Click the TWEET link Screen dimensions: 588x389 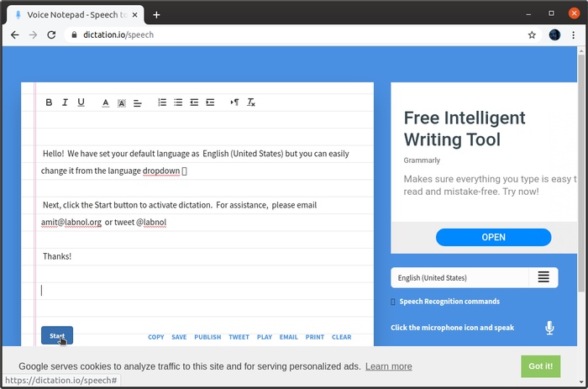pos(239,337)
